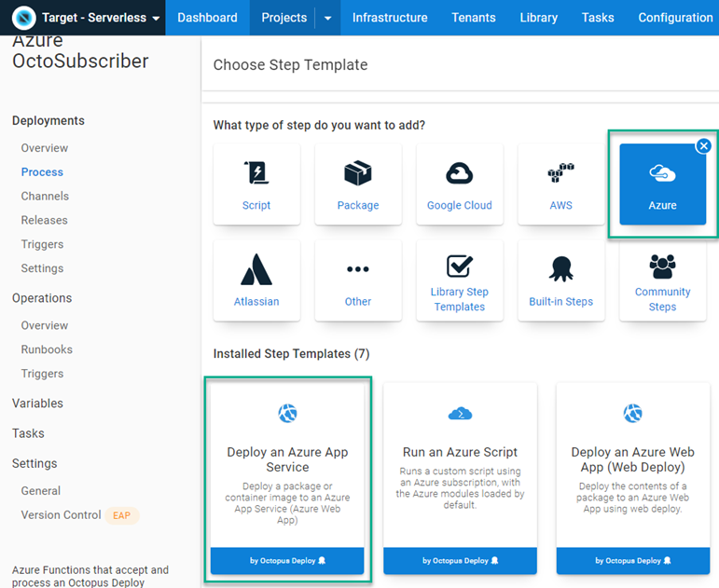The width and height of the screenshot is (719, 588).
Task: Clear the Azure filter with X
Action: (x=703, y=146)
